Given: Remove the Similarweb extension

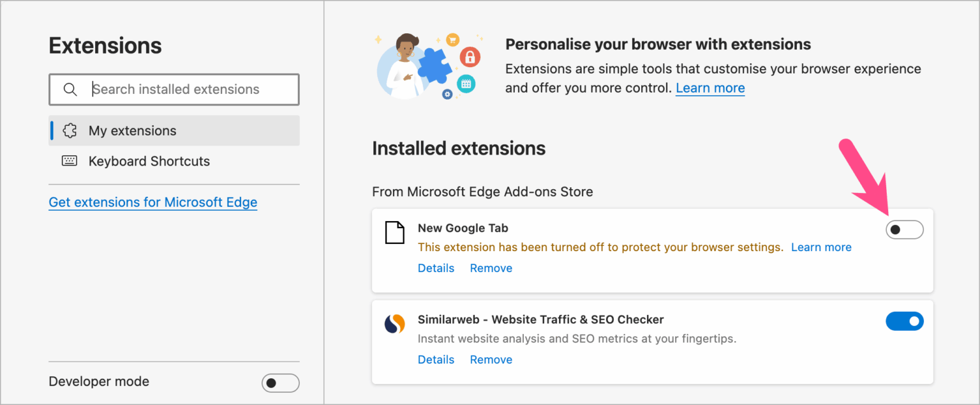Looking at the screenshot, I should coord(491,359).
